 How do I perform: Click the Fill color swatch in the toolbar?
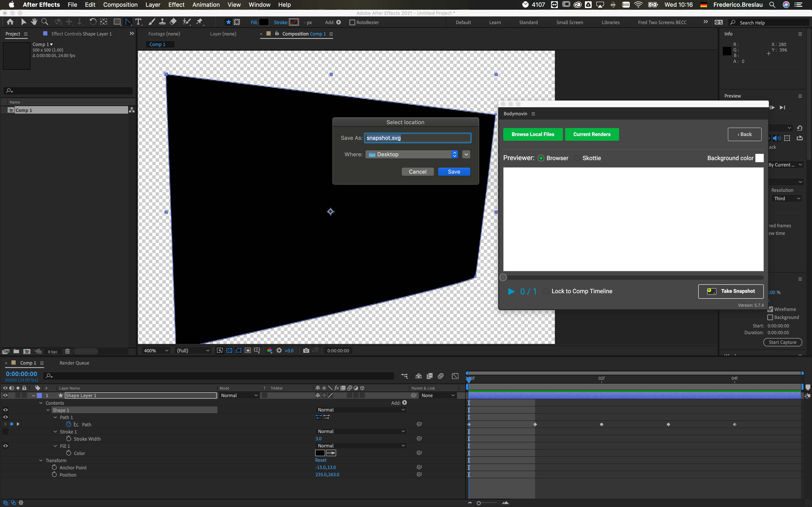coord(264,22)
